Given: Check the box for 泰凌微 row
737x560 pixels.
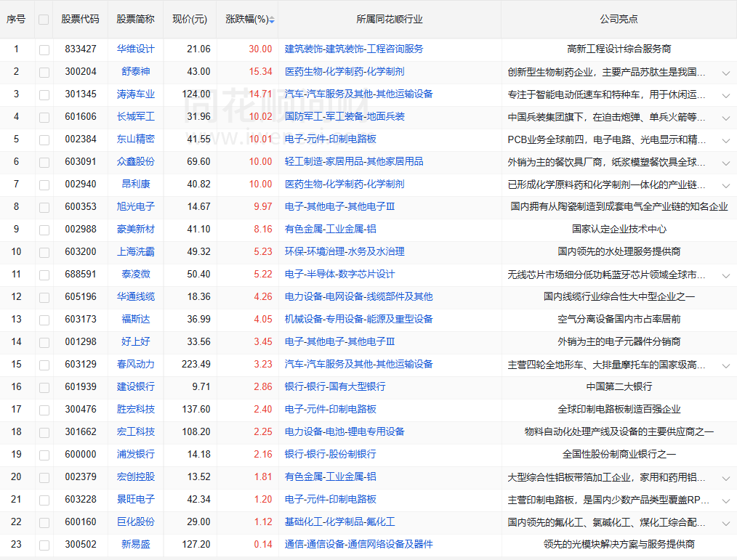Looking at the screenshot, I should (44, 275).
